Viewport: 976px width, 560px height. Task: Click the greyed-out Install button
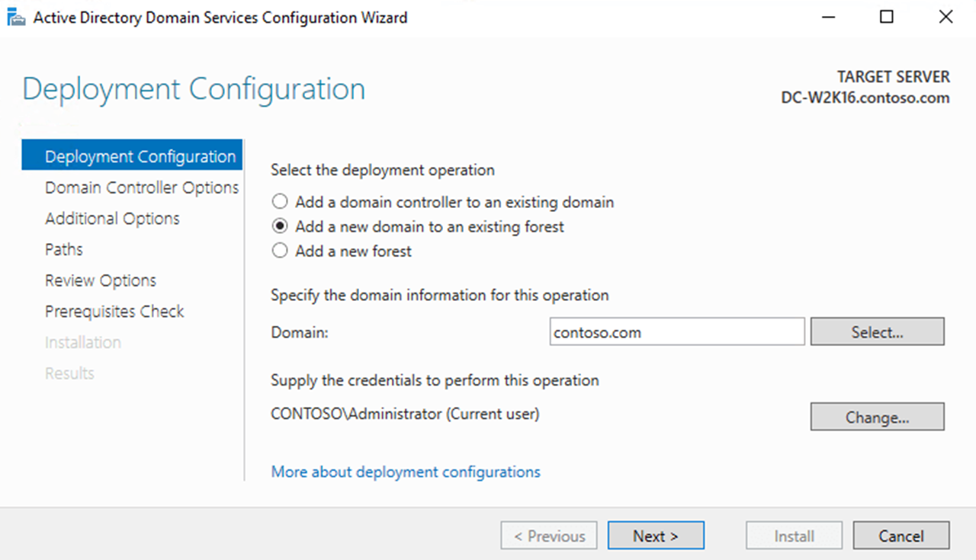(x=794, y=535)
